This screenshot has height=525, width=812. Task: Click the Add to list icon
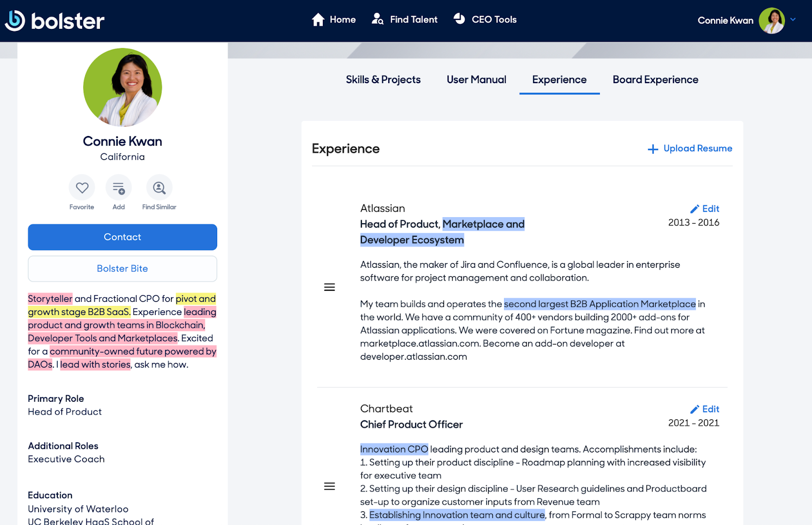[119, 188]
